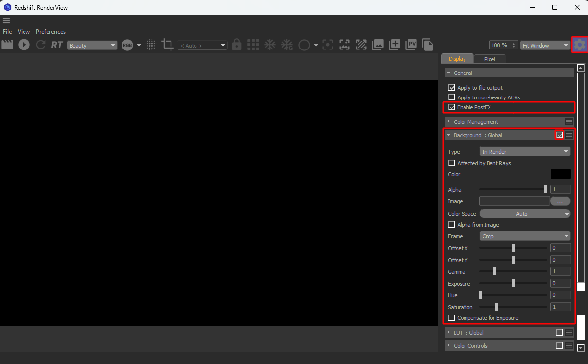The image size is (588, 364).
Task: Toggle the RT render mode icon
Action: [x=57, y=45]
